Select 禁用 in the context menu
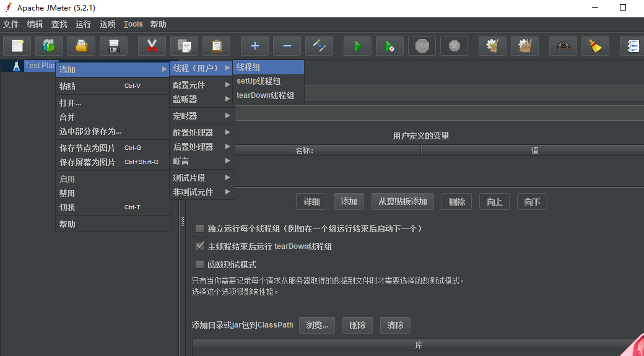 pos(113,193)
